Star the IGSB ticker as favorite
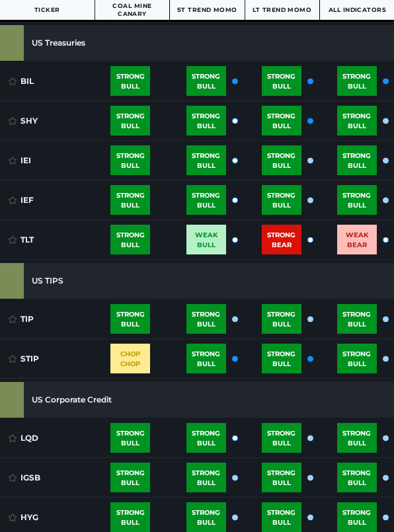394x532 pixels. pyautogui.click(x=13, y=478)
